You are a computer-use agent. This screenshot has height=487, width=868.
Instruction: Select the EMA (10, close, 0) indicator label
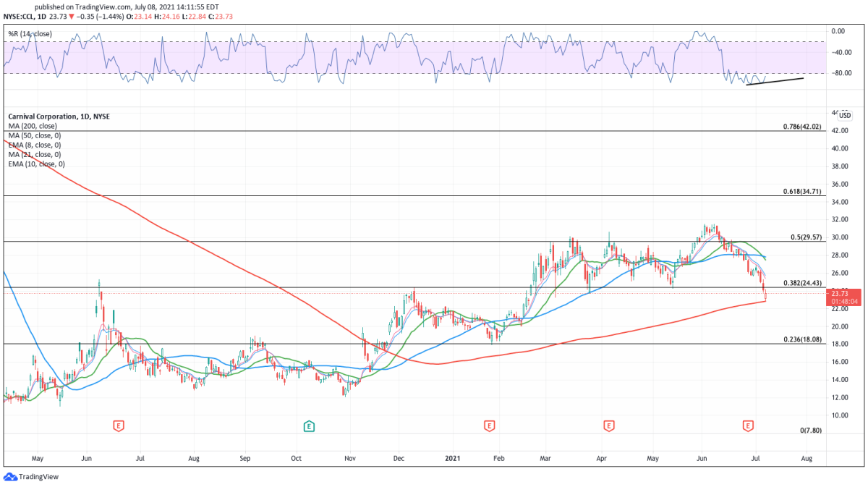pyautogui.click(x=36, y=164)
